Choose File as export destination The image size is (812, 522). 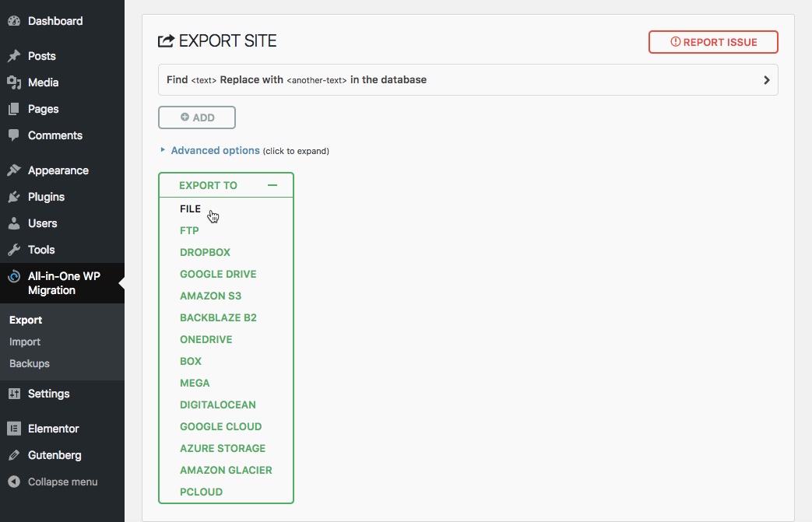pos(190,209)
